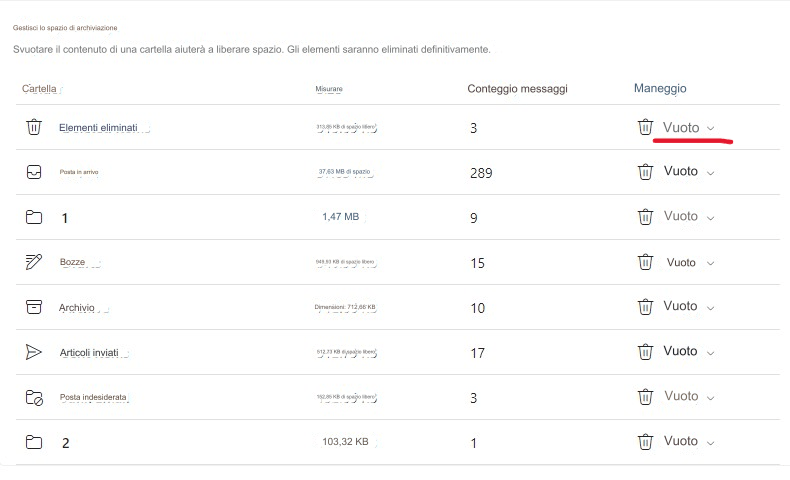The width and height of the screenshot is (790, 480).
Task: Expand the Vuoto chevron for Elementi eliminati
Action: 710,128
